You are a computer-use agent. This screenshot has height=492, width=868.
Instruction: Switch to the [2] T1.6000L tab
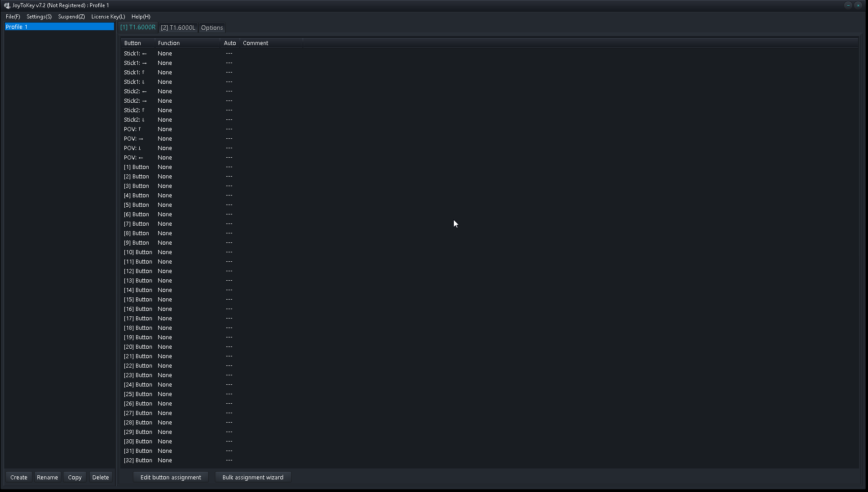(178, 27)
